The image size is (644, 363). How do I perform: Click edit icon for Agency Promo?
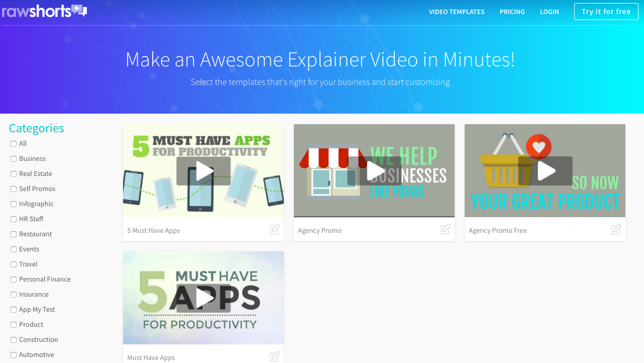tap(445, 230)
